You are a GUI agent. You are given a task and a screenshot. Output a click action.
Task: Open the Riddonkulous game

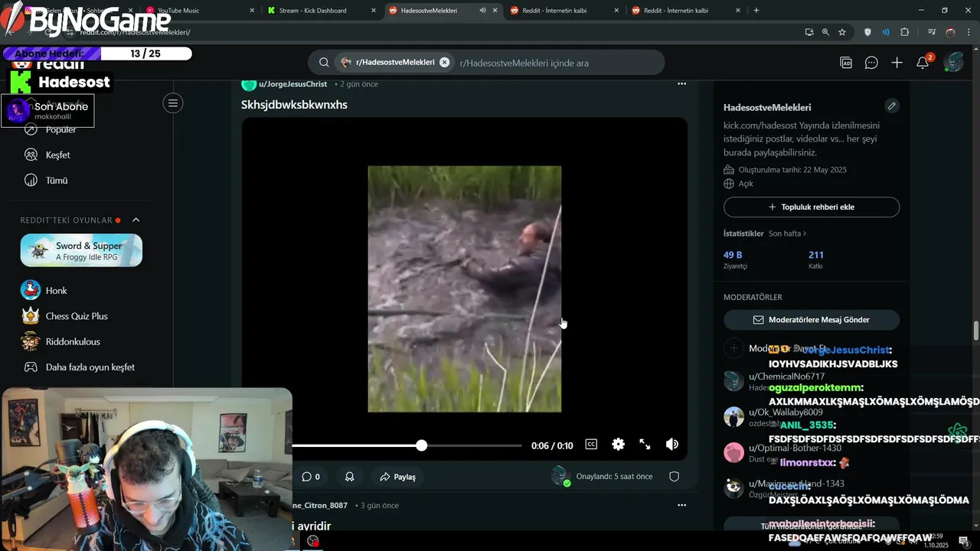tap(73, 341)
